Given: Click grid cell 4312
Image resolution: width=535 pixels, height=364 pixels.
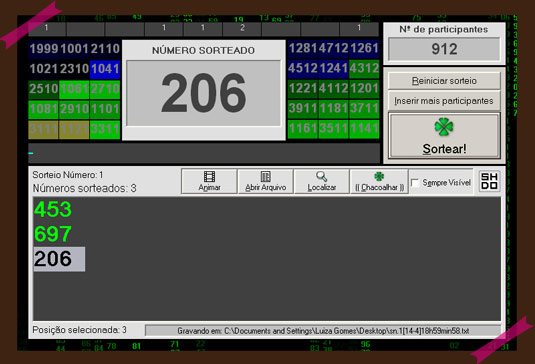Looking at the screenshot, I should tap(364, 69).
